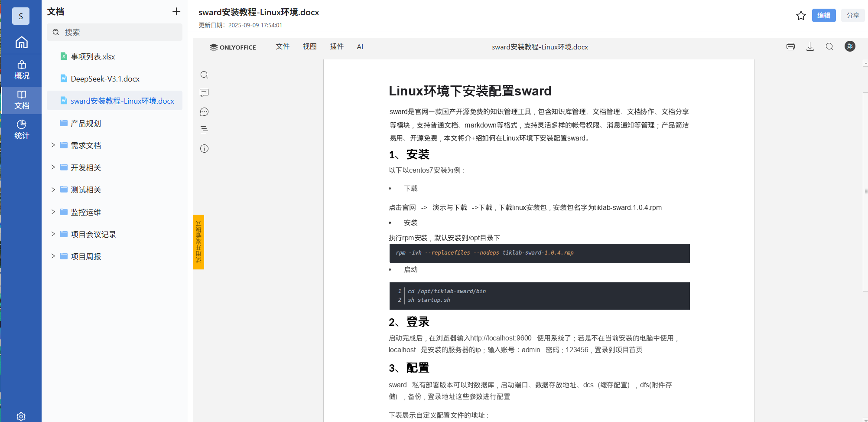Click the sh startup.sh code line

pos(429,300)
